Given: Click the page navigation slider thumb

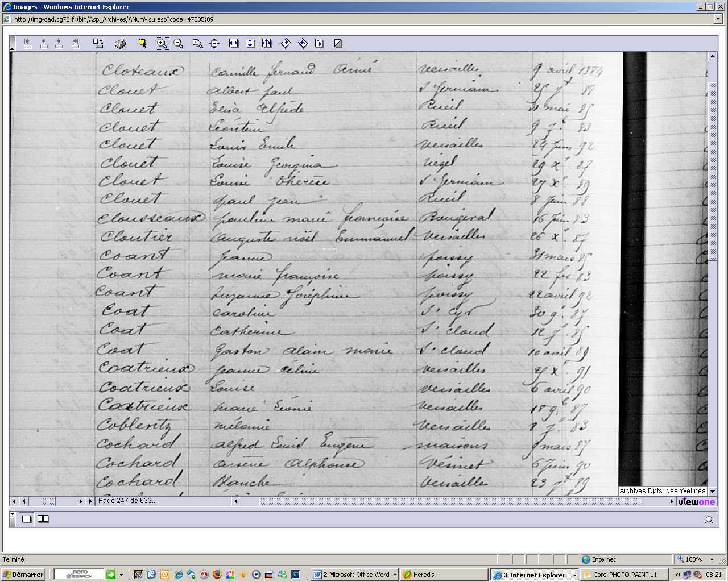Looking at the screenshot, I should coord(49,501).
